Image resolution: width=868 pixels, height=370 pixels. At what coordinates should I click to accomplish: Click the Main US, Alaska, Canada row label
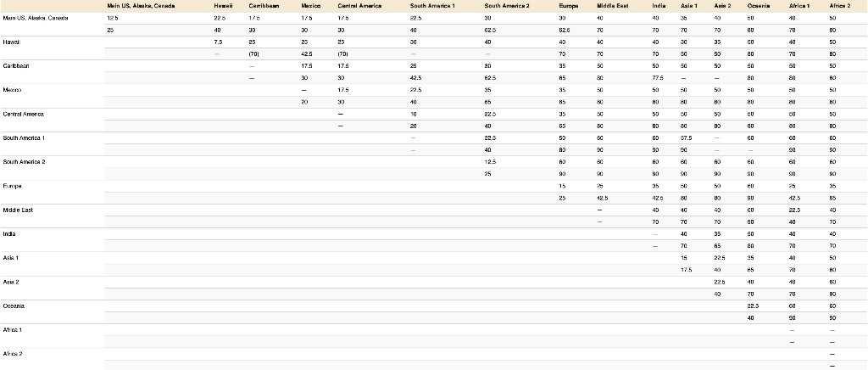tap(35, 18)
